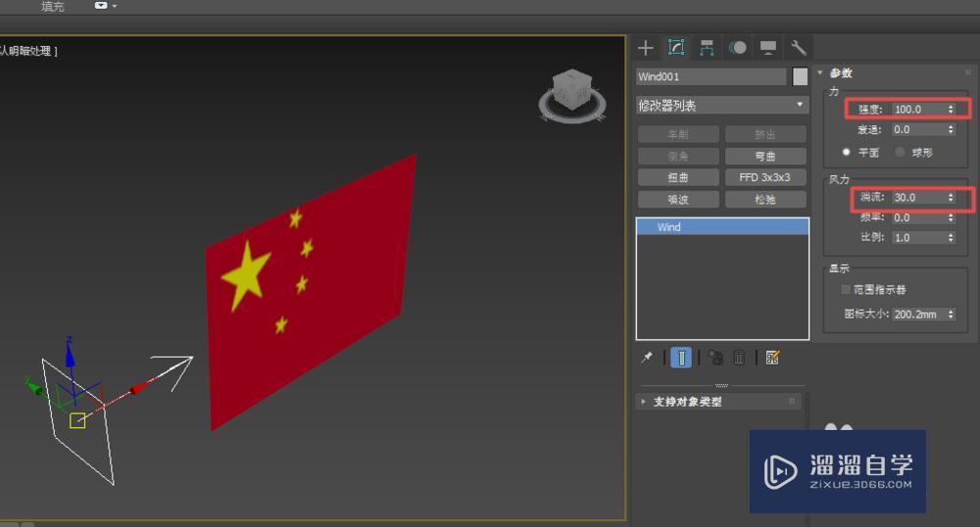Screen dimensions: 980x527
Task: Collapse the 参数 rollout
Action: tap(841, 73)
